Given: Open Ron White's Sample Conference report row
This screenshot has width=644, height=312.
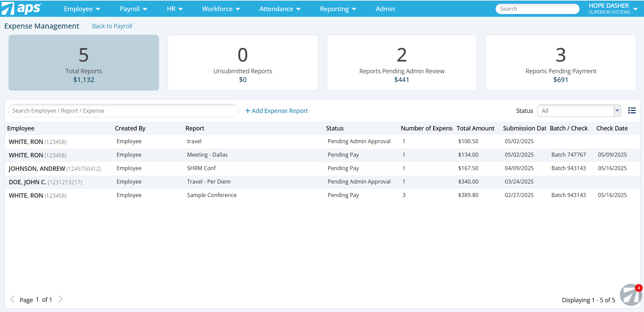Looking at the screenshot, I should (x=212, y=195).
